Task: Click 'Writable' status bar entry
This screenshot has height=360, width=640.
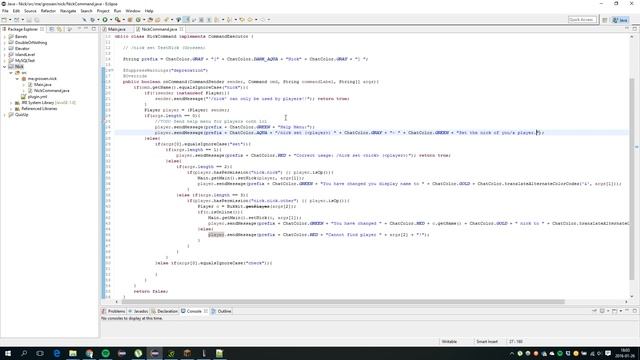Action: point(449,342)
